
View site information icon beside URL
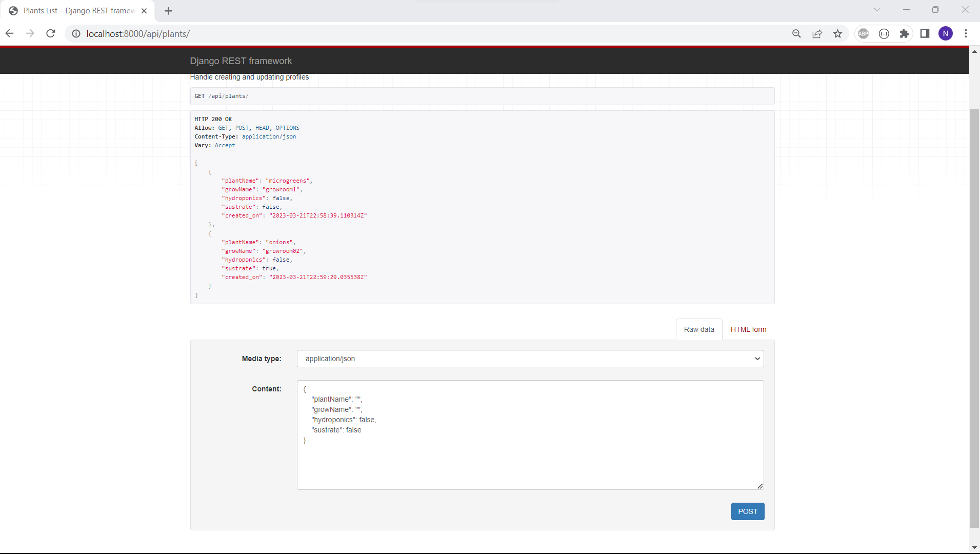(76, 34)
